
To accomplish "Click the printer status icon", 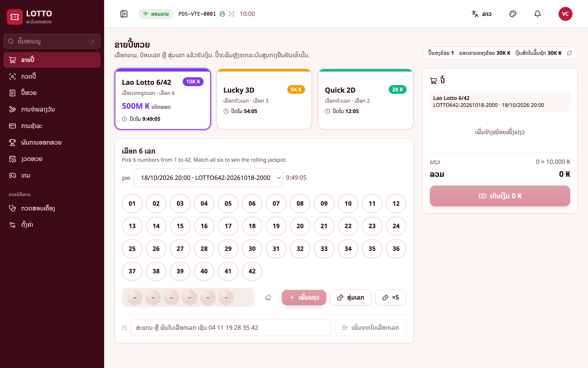I will 222,14.
